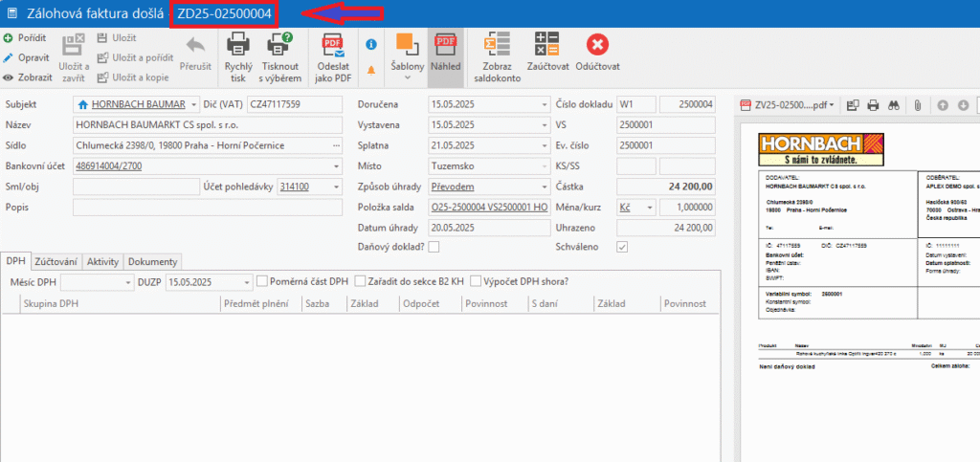Switch to the Aktivity tab
Viewport: 980px width, 462px height.
(102, 261)
